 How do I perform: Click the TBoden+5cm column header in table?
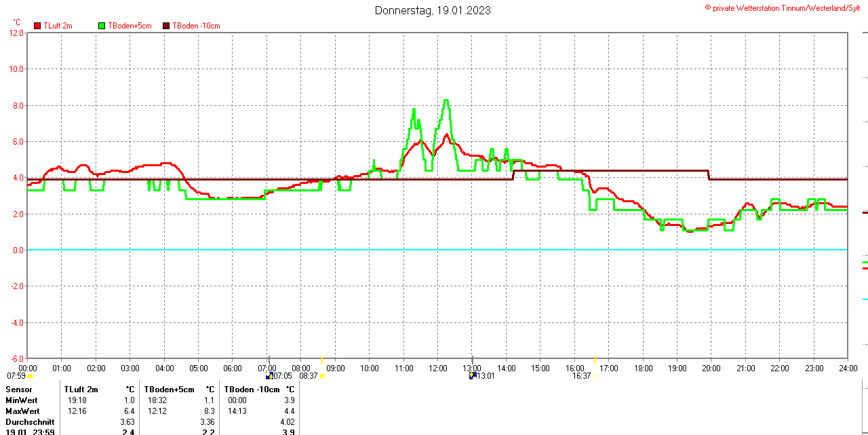(x=170, y=390)
